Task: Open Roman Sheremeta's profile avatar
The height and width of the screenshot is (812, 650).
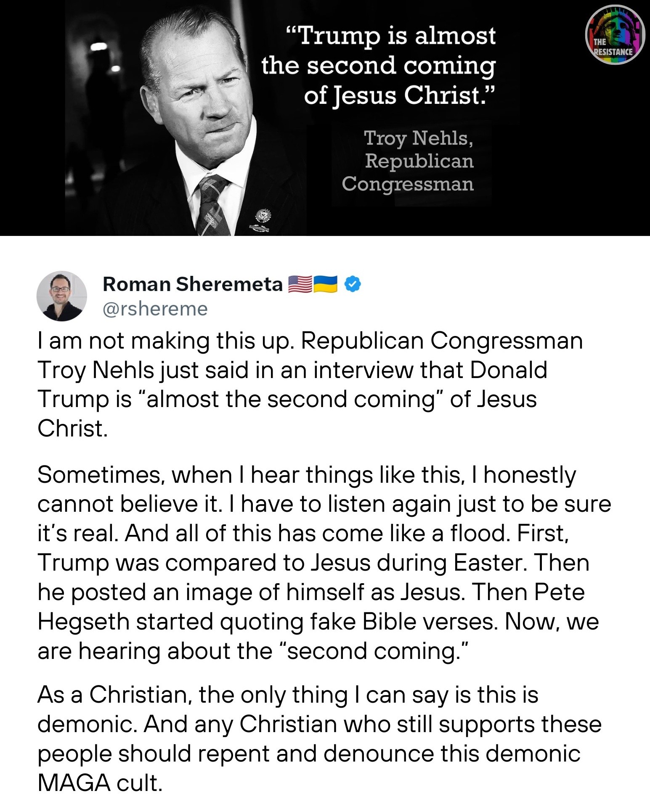Action: pyautogui.click(x=62, y=296)
